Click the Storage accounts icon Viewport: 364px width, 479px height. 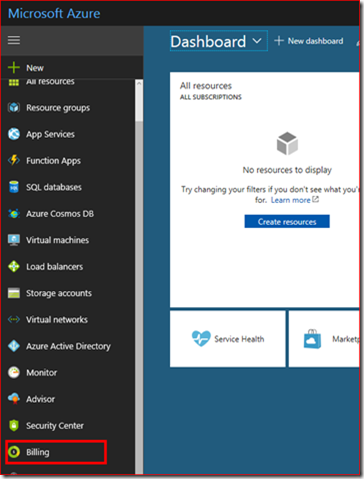click(14, 293)
